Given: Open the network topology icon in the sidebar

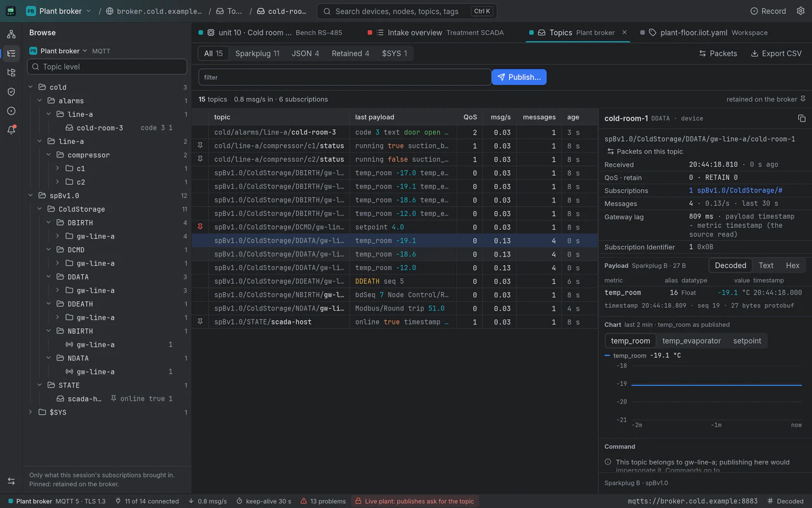Looking at the screenshot, I should click(x=11, y=34).
